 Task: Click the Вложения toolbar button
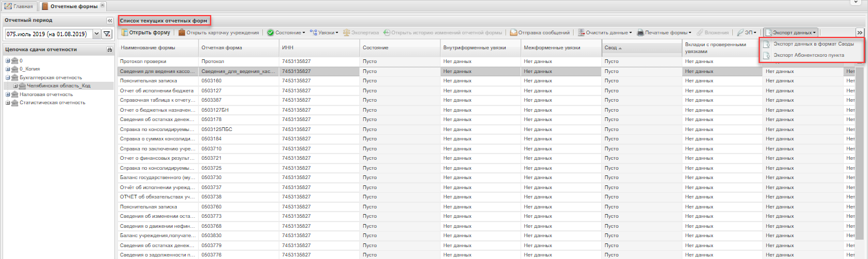tap(712, 32)
